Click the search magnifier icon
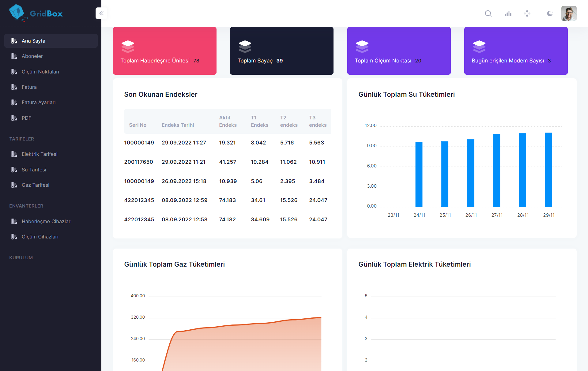This screenshot has width=588, height=371. (x=488, y=13)
